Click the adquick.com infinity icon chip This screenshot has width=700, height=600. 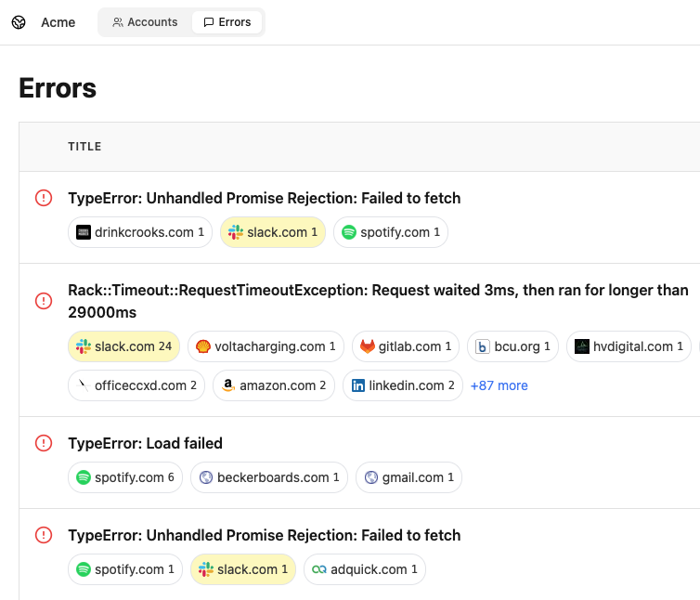(x=319, y=569)
